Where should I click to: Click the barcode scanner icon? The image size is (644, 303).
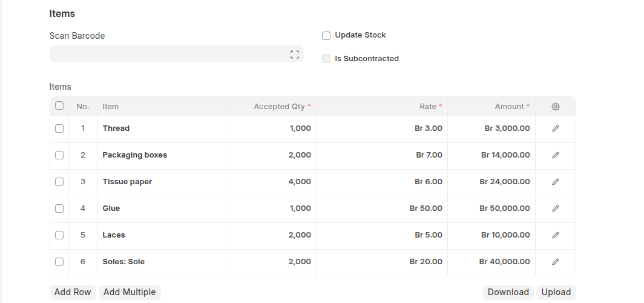click(295, 55)
